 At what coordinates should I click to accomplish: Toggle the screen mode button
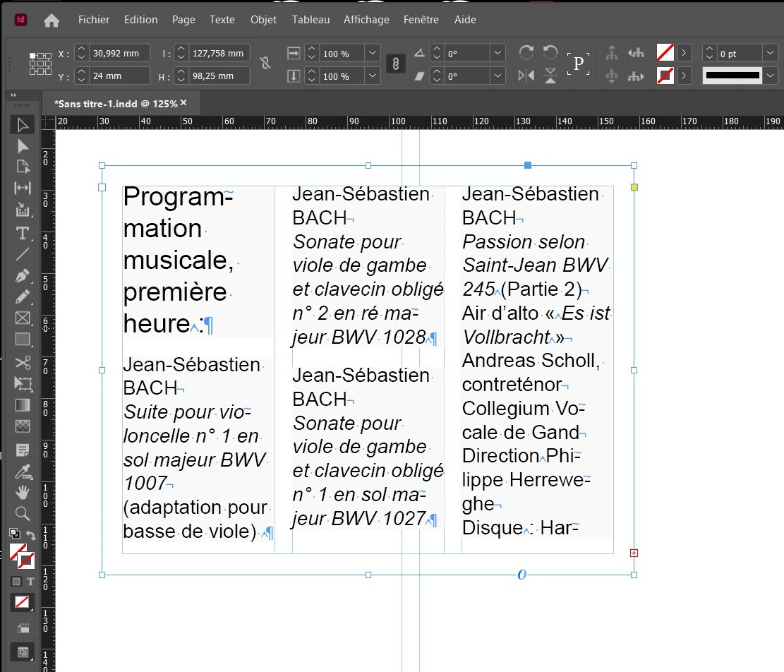tap(23, 652)
